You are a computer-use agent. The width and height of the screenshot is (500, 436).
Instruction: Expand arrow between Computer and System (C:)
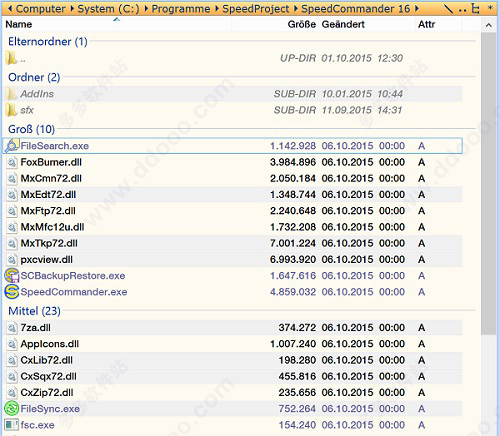pyautogui.click(x=72, y=8)
